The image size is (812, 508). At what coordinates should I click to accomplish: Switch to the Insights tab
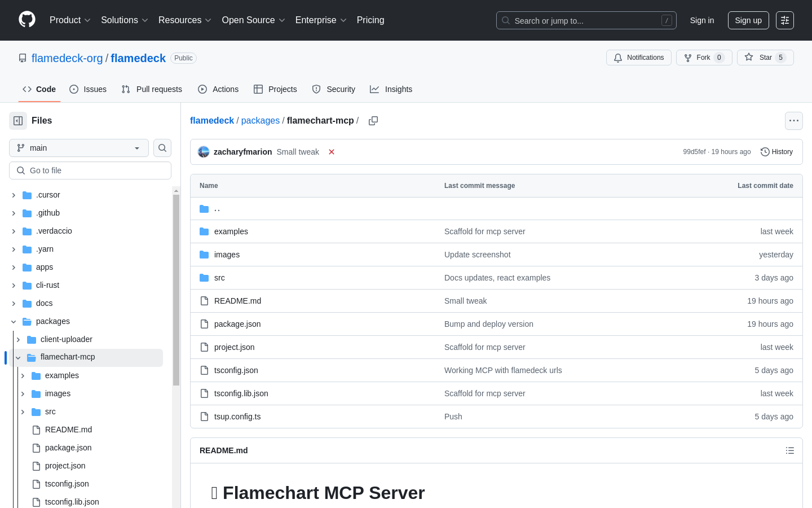point(391,89)
